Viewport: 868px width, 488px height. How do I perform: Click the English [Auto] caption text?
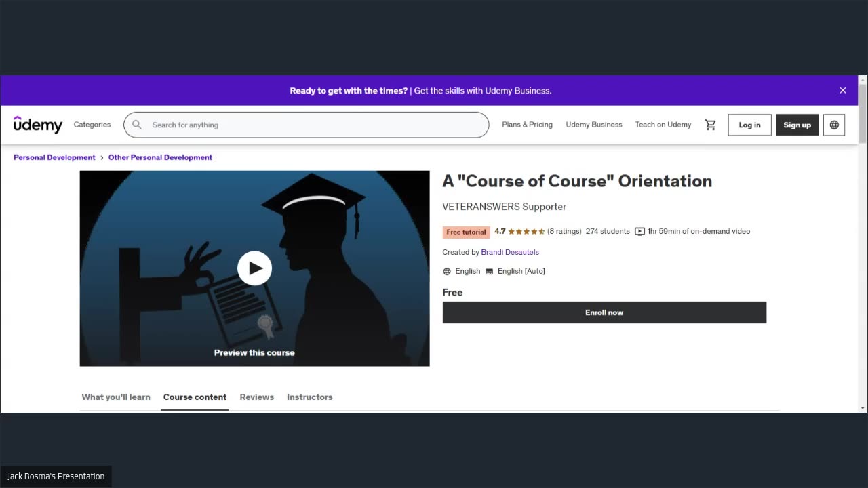[x=521, y=272]
